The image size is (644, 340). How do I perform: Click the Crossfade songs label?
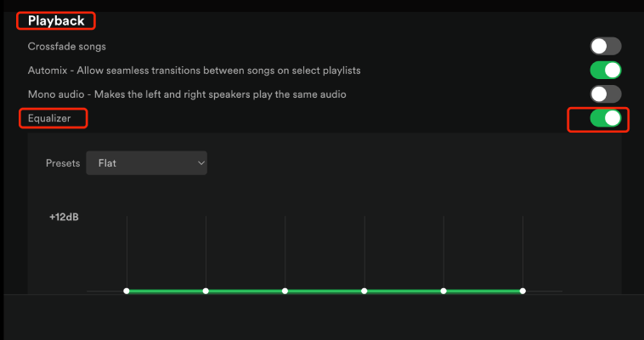tap(67, 46)
